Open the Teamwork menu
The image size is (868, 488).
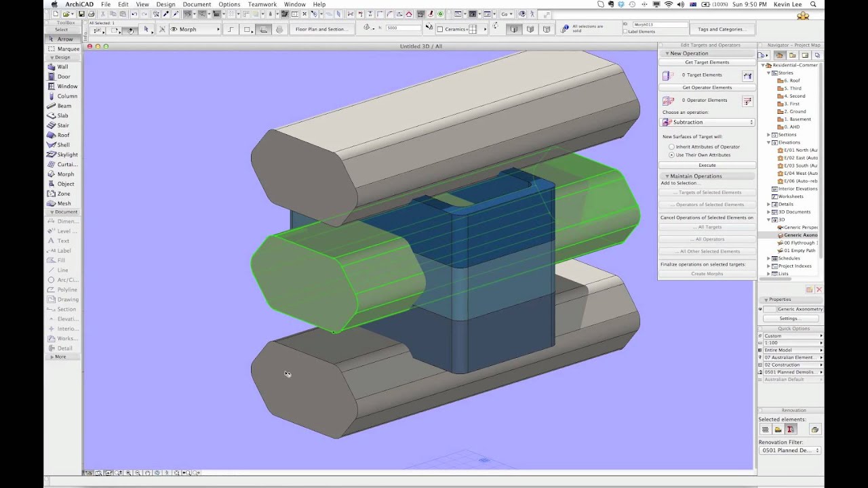coord(262,4)
